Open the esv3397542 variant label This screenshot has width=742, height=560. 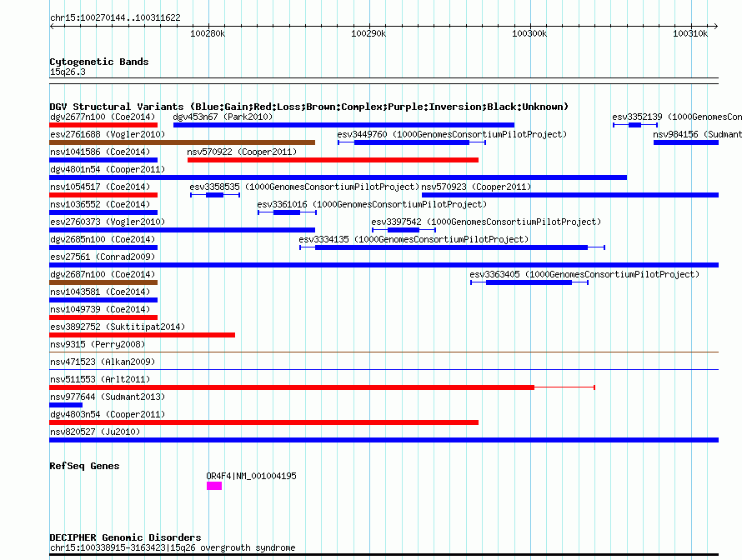pyautogui.click(x=486, y=222)
